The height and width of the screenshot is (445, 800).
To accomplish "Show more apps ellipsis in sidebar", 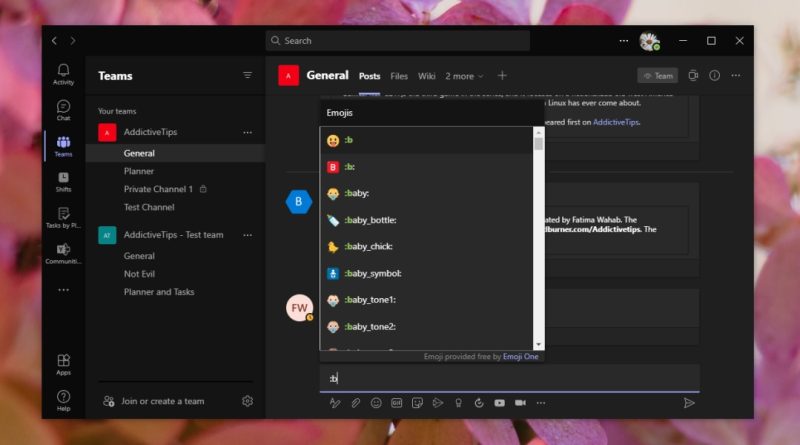I will tap(63, 290).
